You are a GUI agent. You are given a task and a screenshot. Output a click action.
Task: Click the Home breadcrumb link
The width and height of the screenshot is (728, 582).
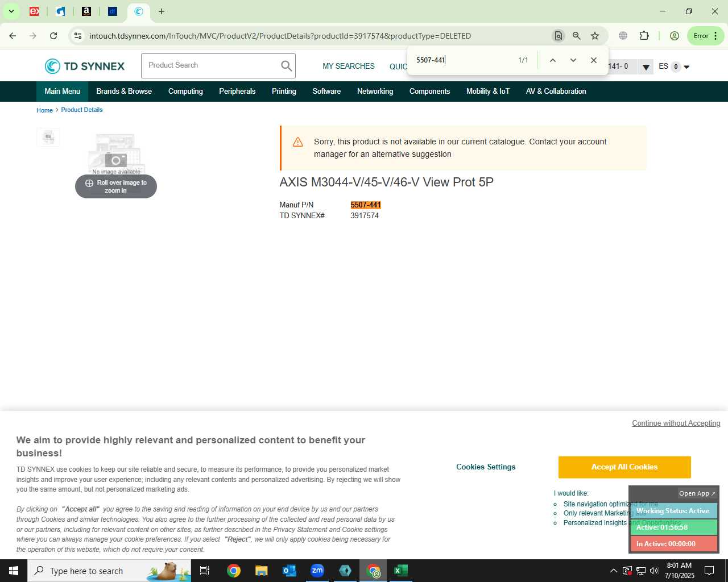click(x=44, y=110)
